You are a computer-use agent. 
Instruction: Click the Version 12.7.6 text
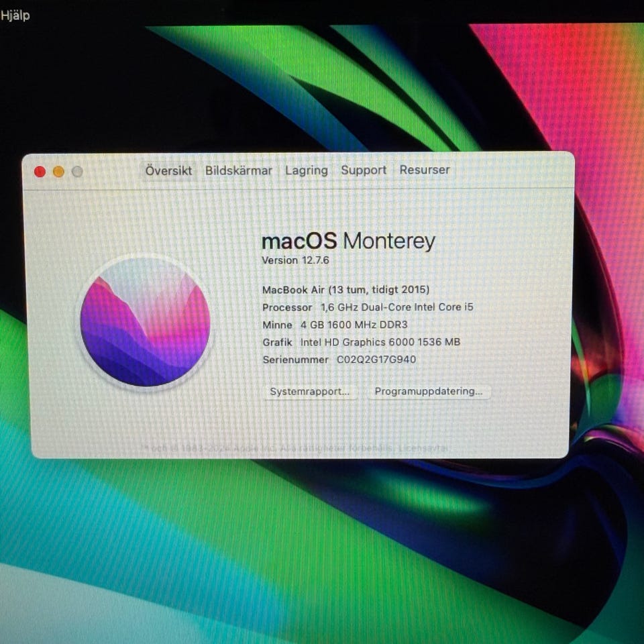[x=295, y=260]
